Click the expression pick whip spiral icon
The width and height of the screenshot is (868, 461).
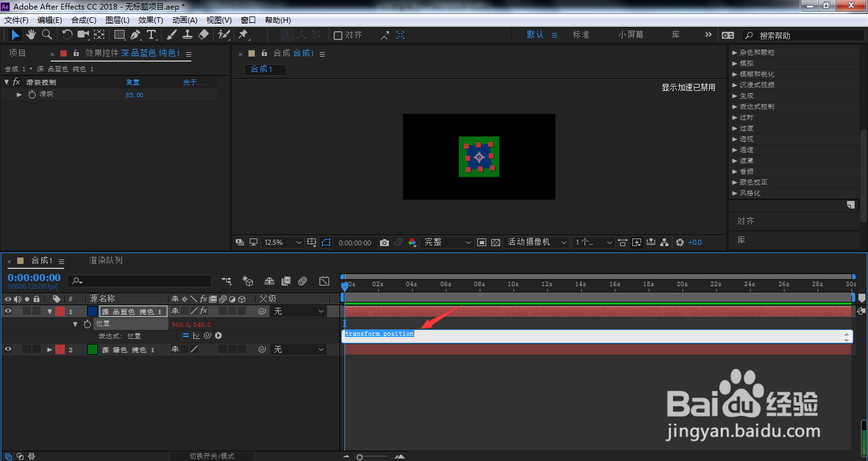207,336
